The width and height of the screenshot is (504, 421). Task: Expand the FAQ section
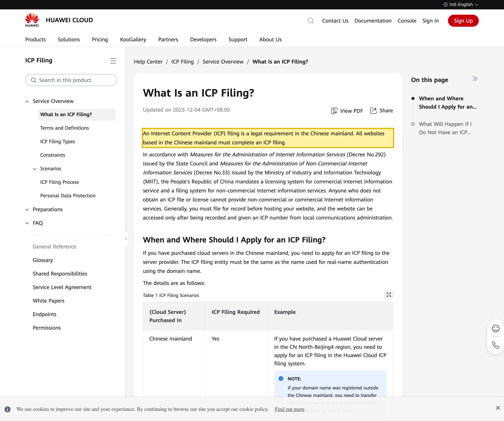[x=27, y=223]
